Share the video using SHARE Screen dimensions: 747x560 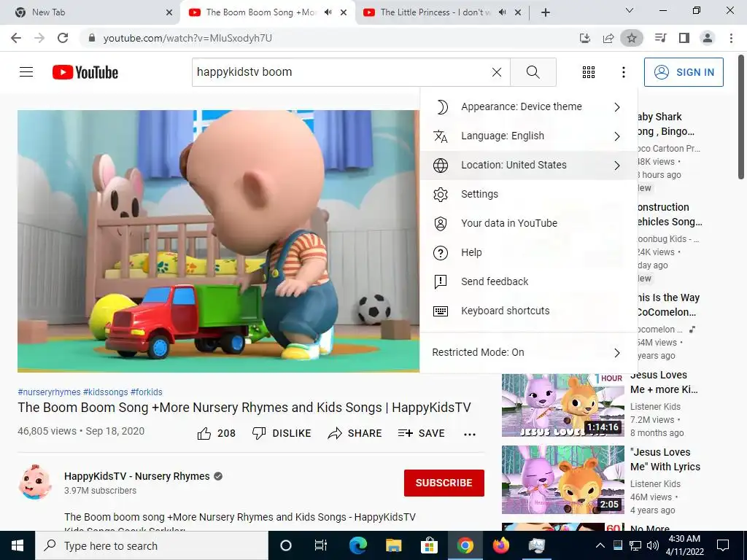coord(355,433)
